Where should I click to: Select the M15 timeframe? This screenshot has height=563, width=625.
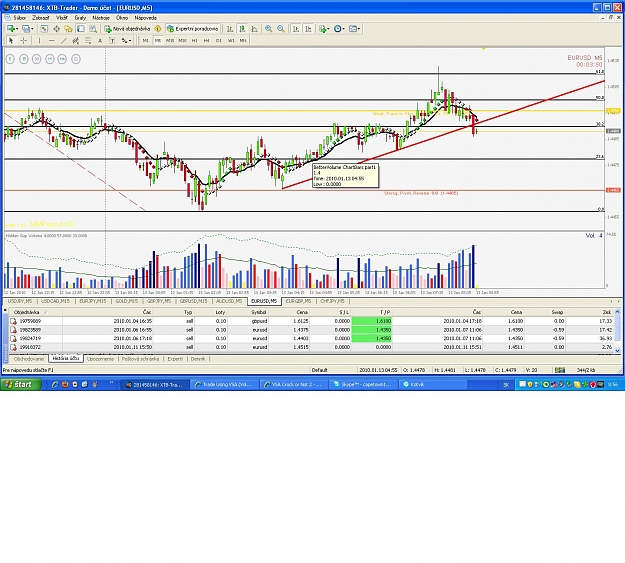click(x=170, y=40)
